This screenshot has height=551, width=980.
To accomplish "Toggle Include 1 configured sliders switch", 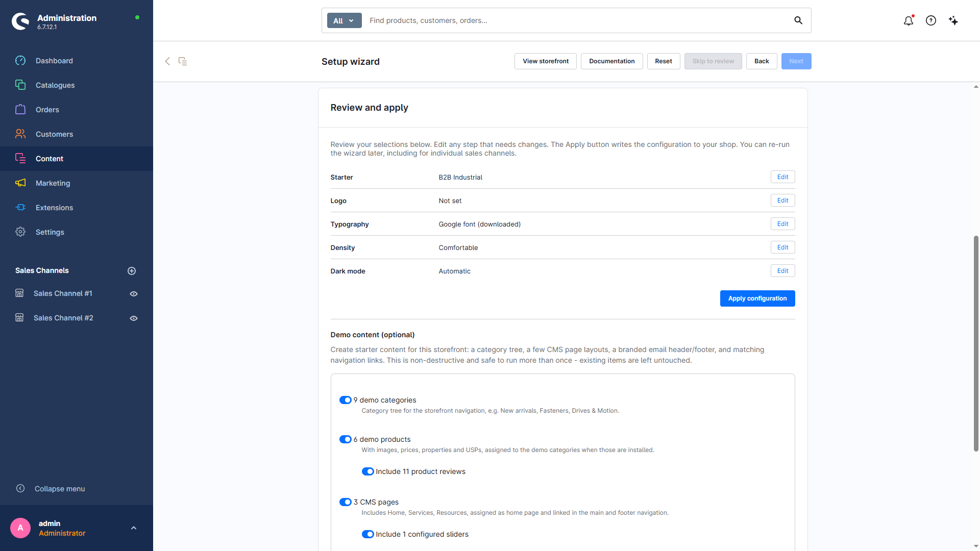I will [x=368, y=534].
